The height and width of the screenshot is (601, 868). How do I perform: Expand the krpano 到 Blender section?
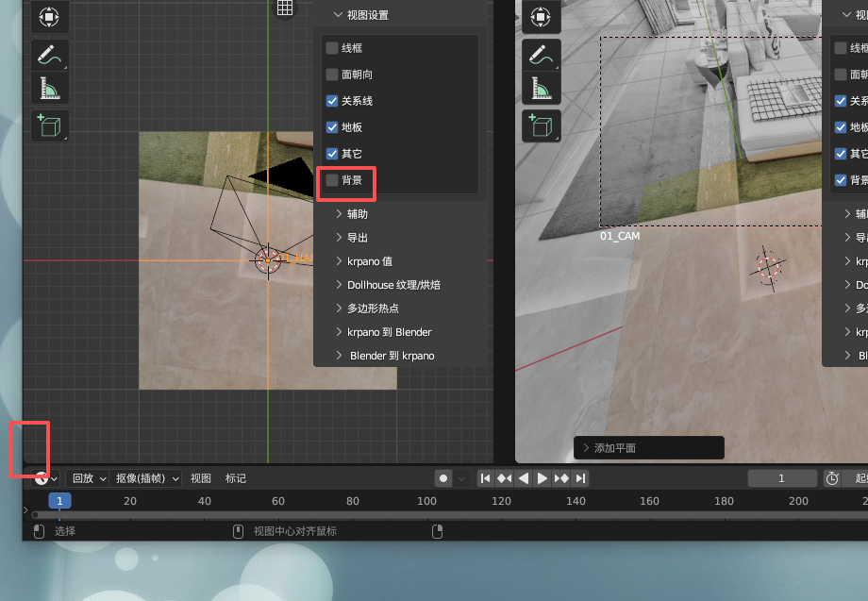[389, 331]
